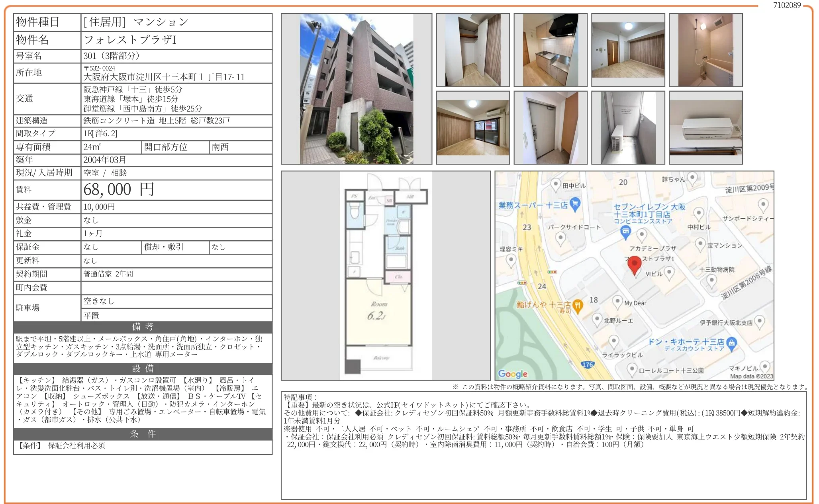Click the 設備 section header
The height and width of the screenshot is (504, 819).
pyautogui.click(x=143, y=368)
